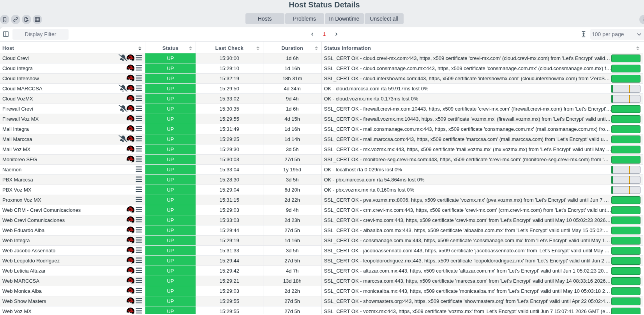Click the permalink chain icon
Image resolution: width=644 pixels, height=315 pixels.
[16, 19]
